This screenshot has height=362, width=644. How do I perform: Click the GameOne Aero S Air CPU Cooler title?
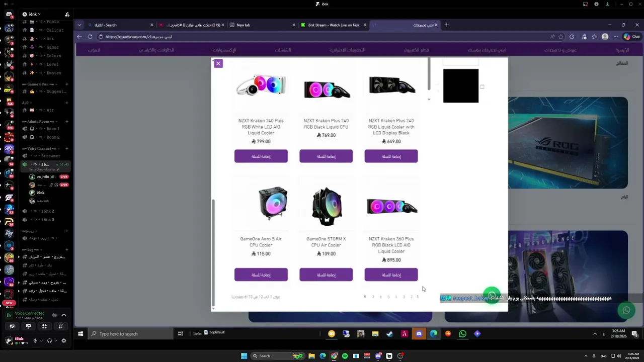[x=261, y=242]
